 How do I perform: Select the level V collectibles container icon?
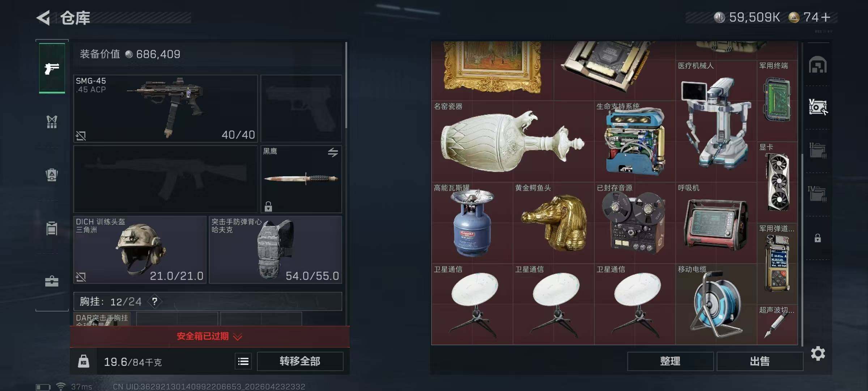(x=818, y=107)
